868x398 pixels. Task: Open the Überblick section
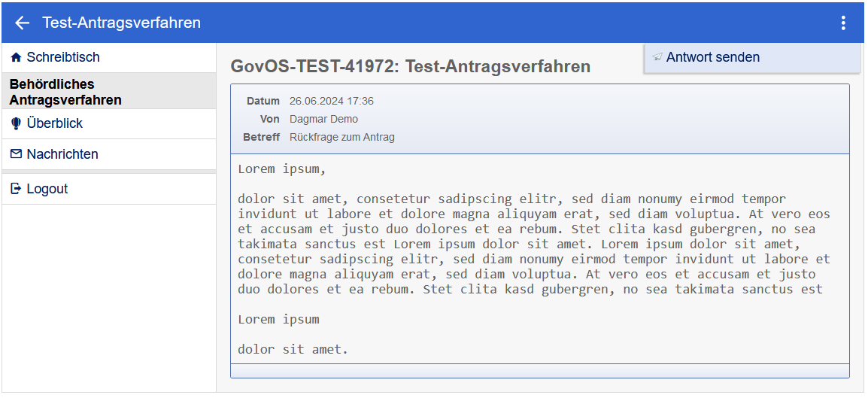click(x=55, y=123)
